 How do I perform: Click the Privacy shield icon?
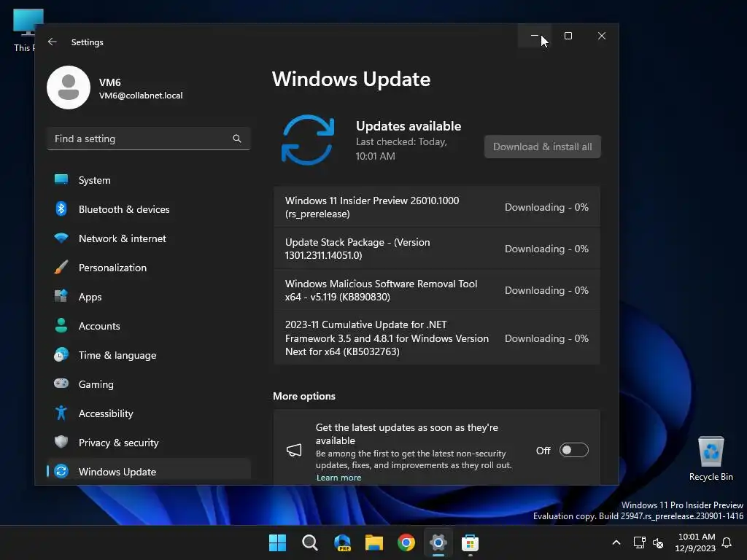click(x=61, y=442)
